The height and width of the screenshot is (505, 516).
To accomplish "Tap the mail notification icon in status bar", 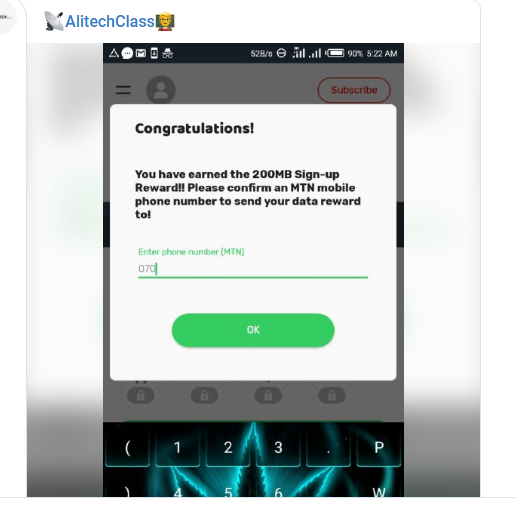I will pos(141,53).
